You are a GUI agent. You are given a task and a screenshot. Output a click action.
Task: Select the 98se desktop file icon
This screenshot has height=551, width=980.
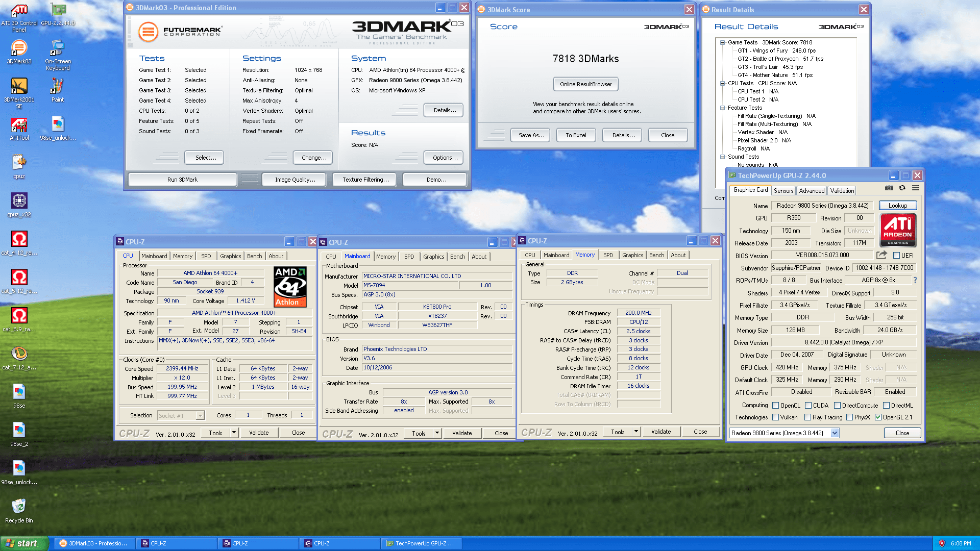(19, 396)
